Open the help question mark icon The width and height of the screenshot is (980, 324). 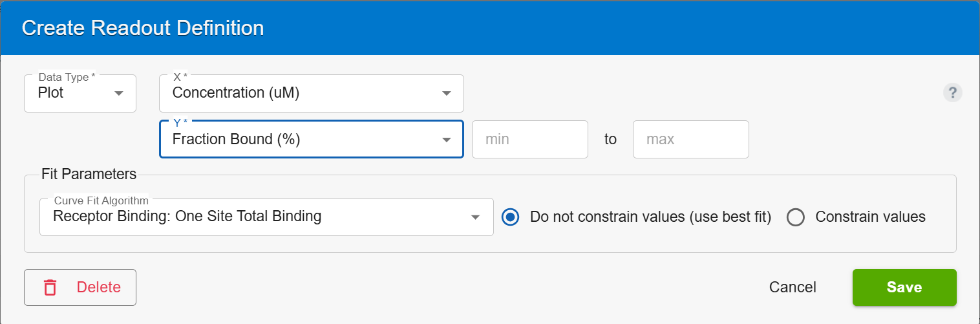952,93
